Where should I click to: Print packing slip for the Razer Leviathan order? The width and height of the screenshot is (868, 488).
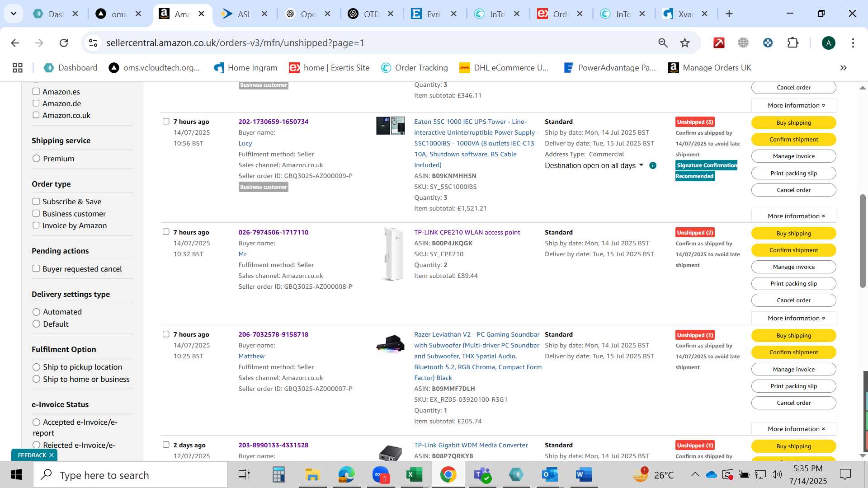(x=793, y=386)
